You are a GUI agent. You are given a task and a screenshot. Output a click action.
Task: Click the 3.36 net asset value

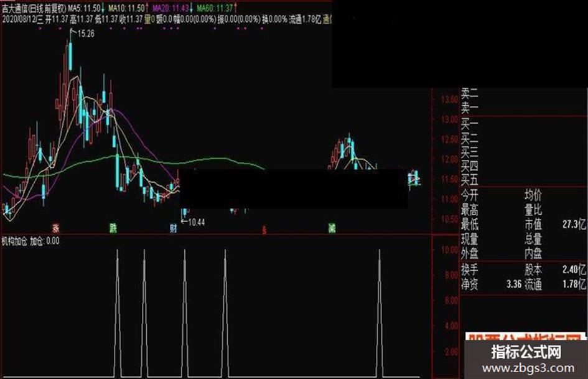click(x=514, y=284)
